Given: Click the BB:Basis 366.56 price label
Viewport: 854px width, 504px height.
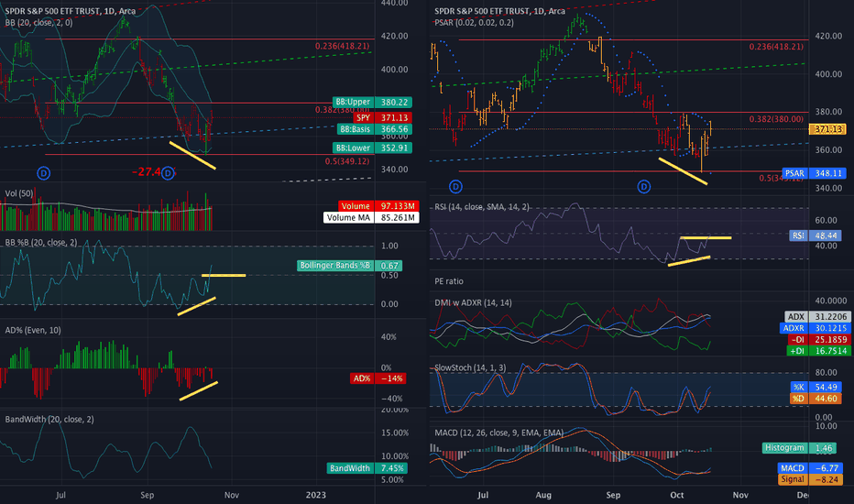Looking at the screenshot, I should (x=375, y=129).
